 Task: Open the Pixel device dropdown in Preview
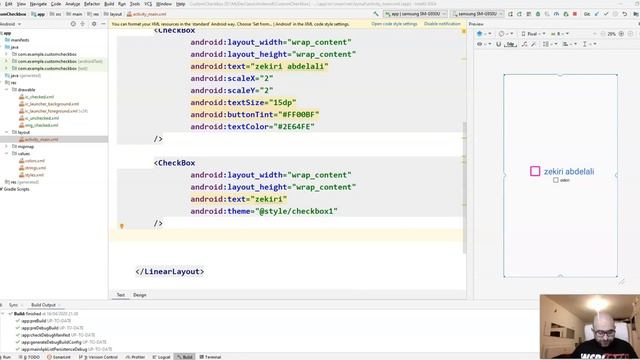pos(533,34)
